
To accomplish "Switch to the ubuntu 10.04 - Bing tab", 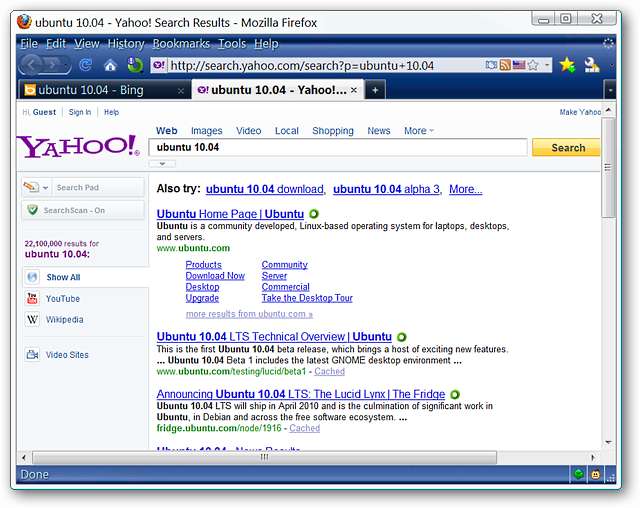I will pos(100,90).
